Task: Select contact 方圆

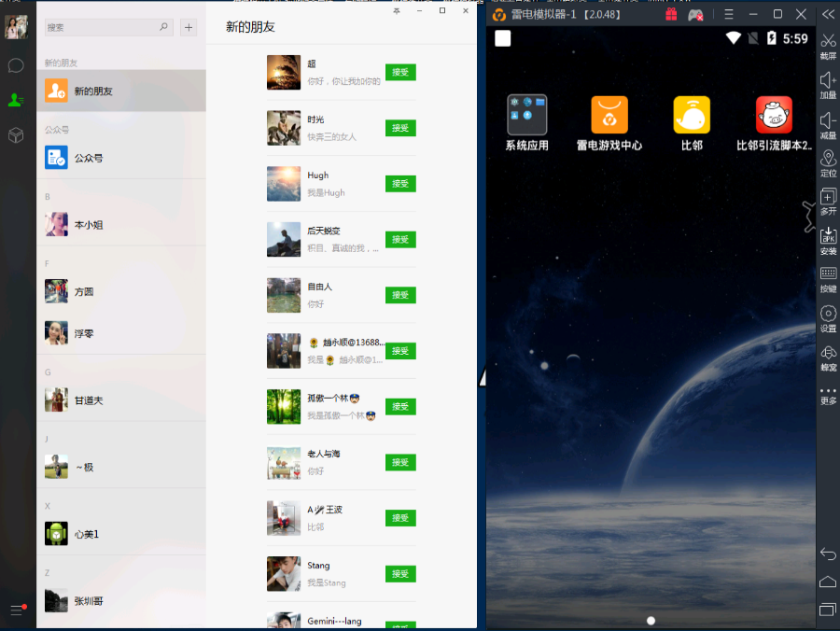Action: (x=121, y=291)
